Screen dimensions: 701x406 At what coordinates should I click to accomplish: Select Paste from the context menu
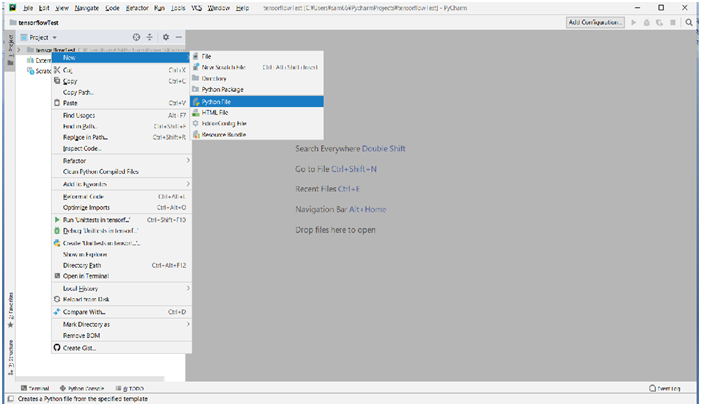pos(121,103)
